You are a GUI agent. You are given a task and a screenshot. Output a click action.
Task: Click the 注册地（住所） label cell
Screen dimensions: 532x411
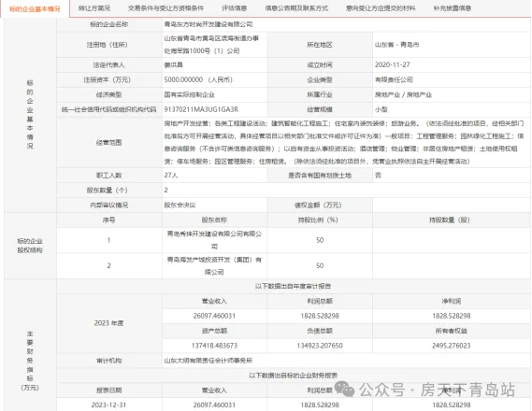(108, 45)
